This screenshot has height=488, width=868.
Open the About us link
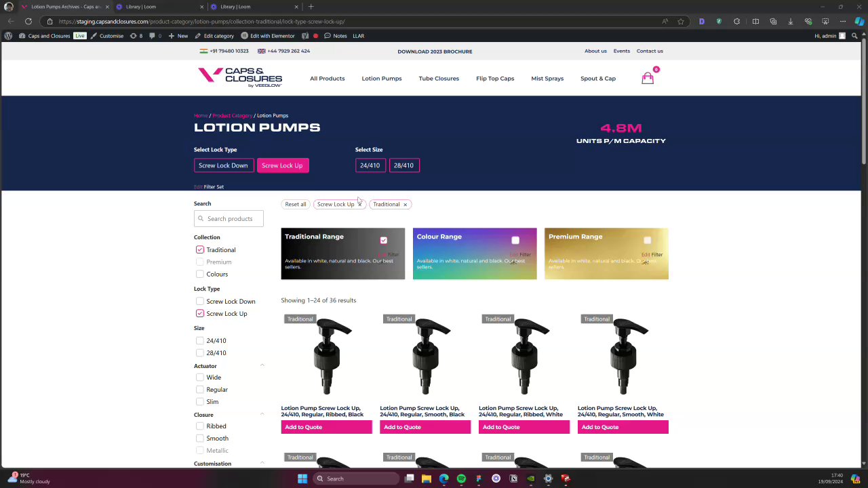pos(595,51)
